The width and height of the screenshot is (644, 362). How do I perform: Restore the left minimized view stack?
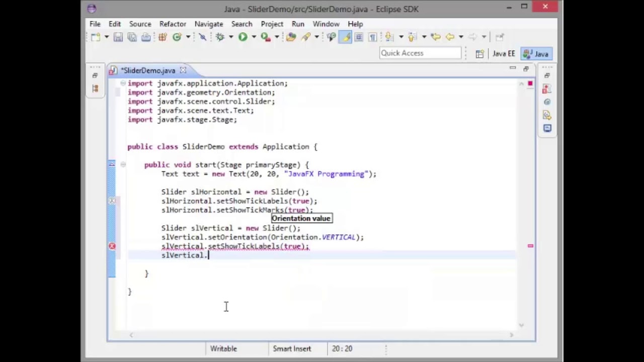pyautogui.click(x=95, y=75)
